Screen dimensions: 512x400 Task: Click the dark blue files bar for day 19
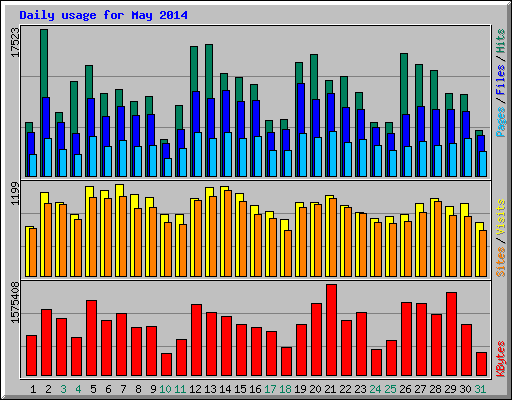pos(301,108)
